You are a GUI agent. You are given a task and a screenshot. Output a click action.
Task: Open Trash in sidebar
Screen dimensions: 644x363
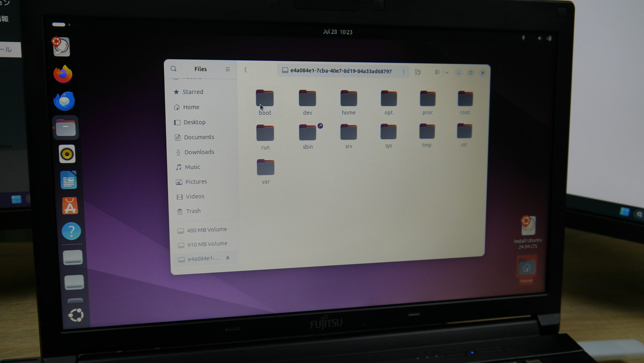click(193, 211)
